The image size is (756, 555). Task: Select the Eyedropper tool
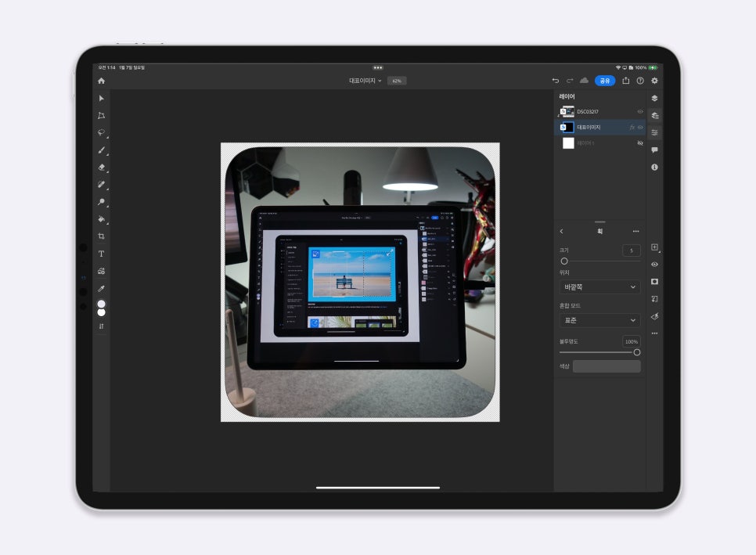tap(101, 288)
